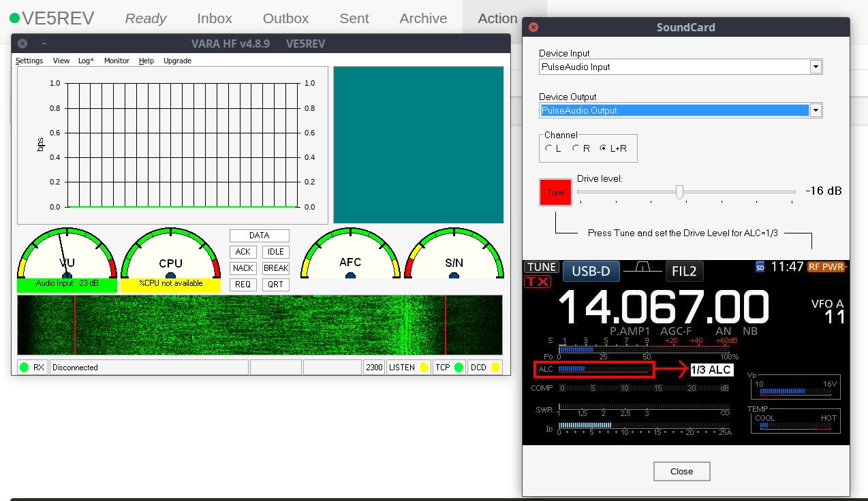Screen dimensions: 868x501
Task: Click the '-16 dB' drive level value
Action: point(823,191)
